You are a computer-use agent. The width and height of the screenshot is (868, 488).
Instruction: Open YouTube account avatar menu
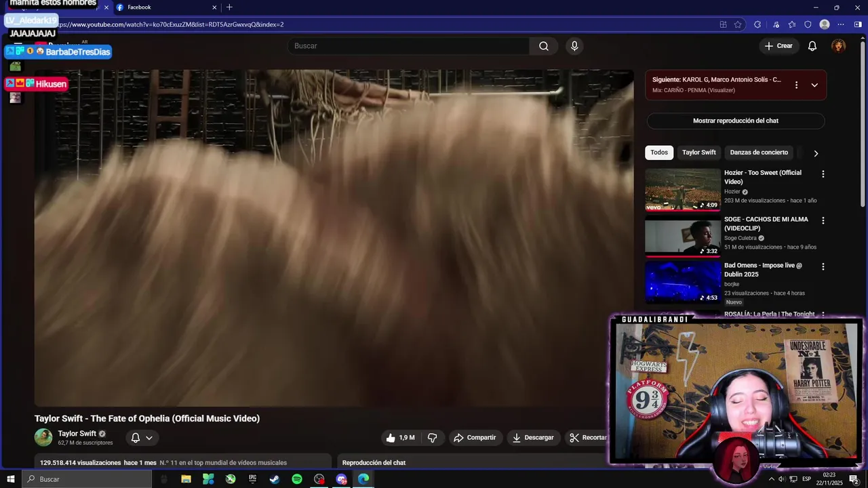coord(839,46)
